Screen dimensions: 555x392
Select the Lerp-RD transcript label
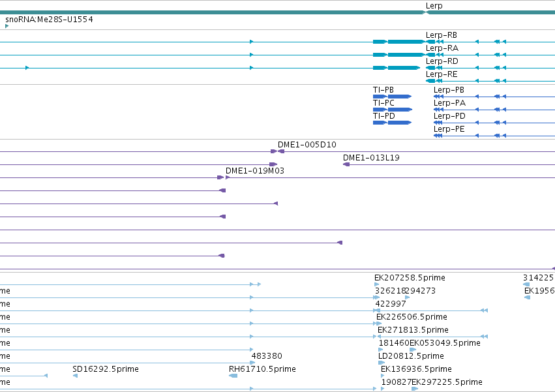[x=442, y=61]
